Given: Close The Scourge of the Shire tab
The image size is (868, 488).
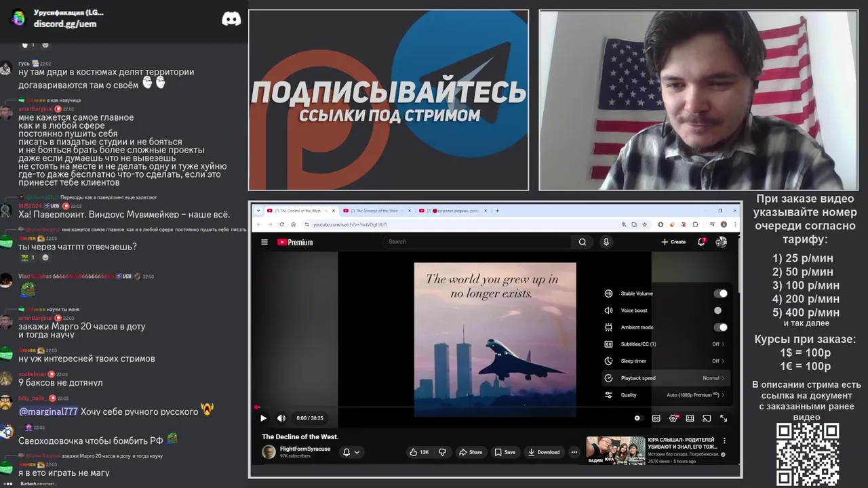Looking at the screenshot, I should (x=409, y=211).
